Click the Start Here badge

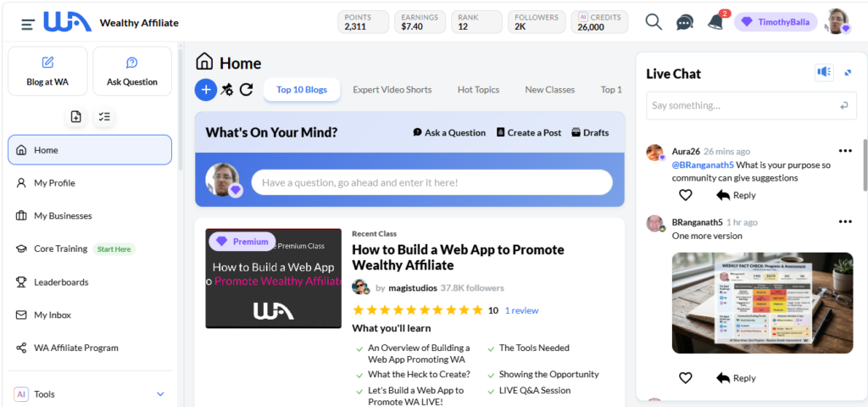[114, 249]
